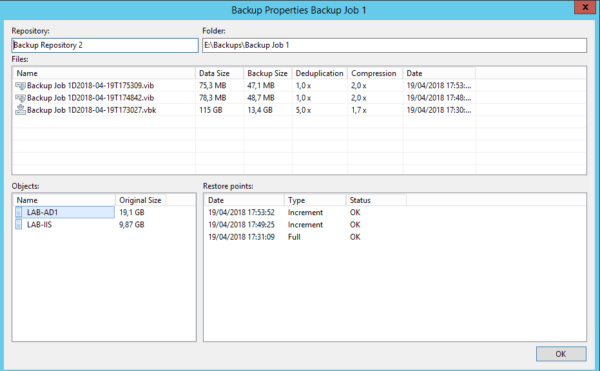Click the full backup icon for 173027.vbk

(x=20, y=110)
